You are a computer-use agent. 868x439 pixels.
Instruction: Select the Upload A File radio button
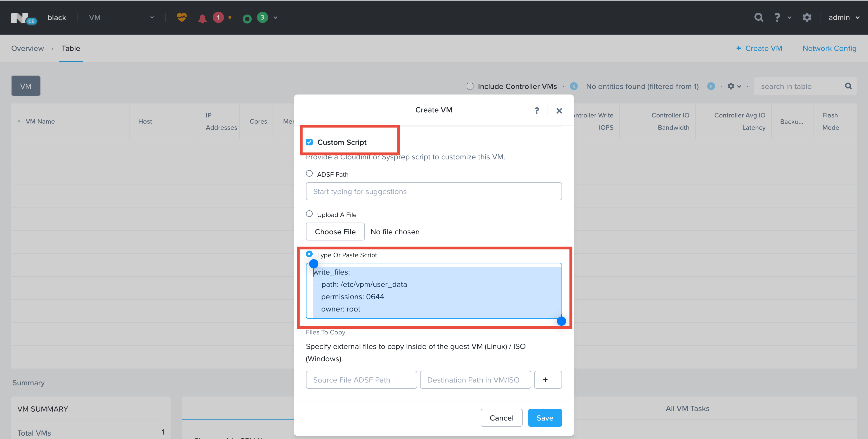pyautogui.click(x=309, y=213)
